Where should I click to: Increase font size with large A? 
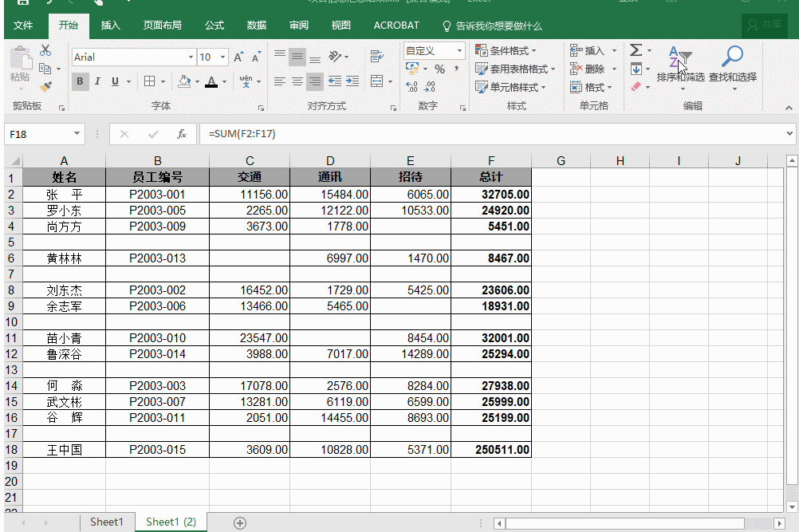coord(238,57)
